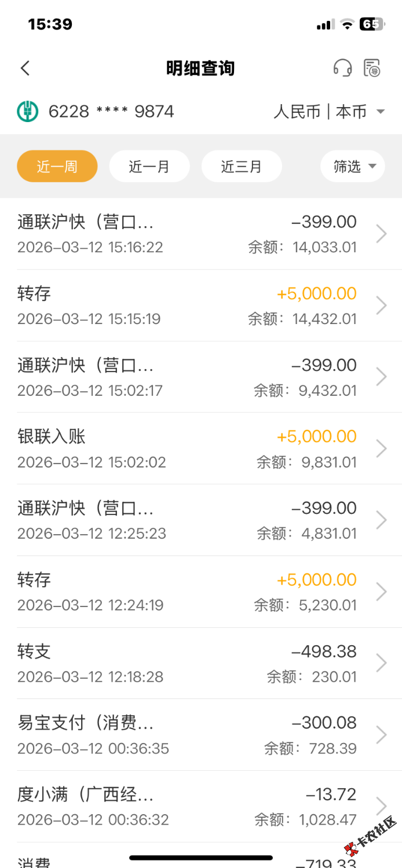Switch to 近一月 time range
Viewport: 402px width, 868px height.
tap(149, 167)
